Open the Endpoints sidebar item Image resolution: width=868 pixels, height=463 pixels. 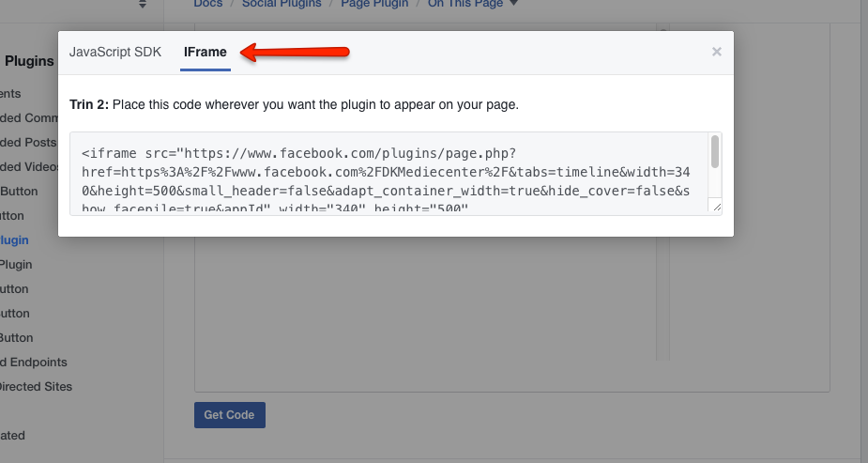tap(34, 363)
